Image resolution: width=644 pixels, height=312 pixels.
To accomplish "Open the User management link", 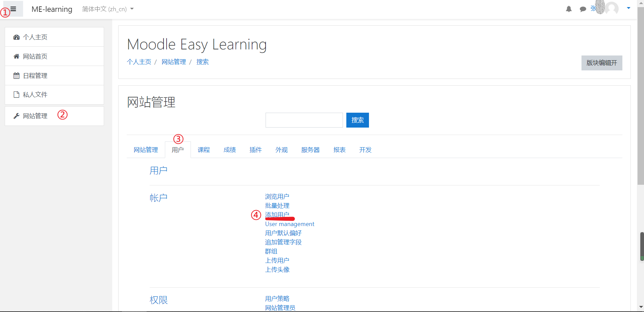I will [289, 224].
